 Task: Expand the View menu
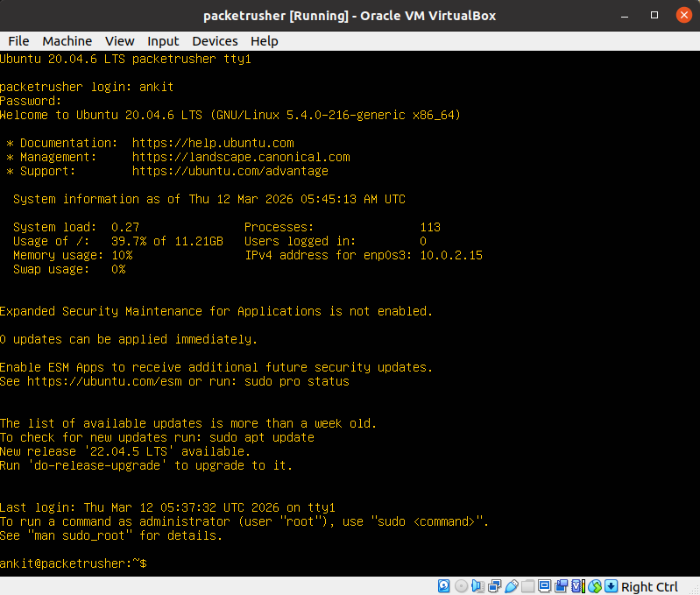(x=120, y=41)
